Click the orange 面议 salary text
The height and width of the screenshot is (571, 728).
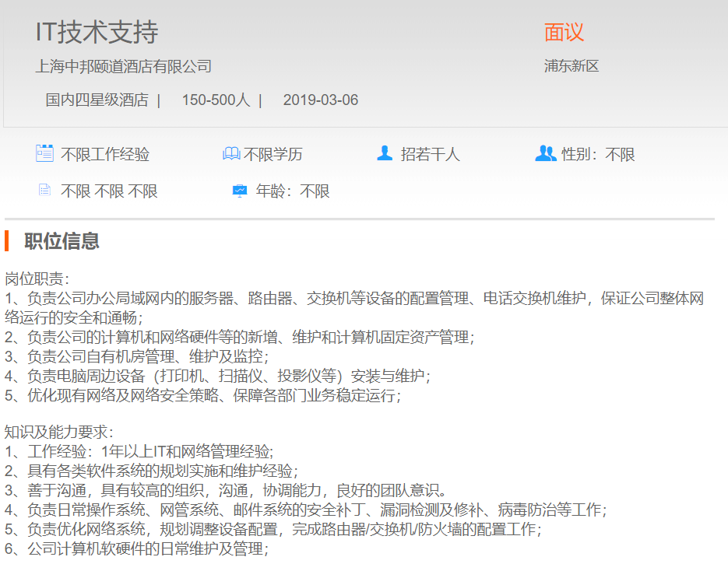pyautogui.click(x=564, y=32)
